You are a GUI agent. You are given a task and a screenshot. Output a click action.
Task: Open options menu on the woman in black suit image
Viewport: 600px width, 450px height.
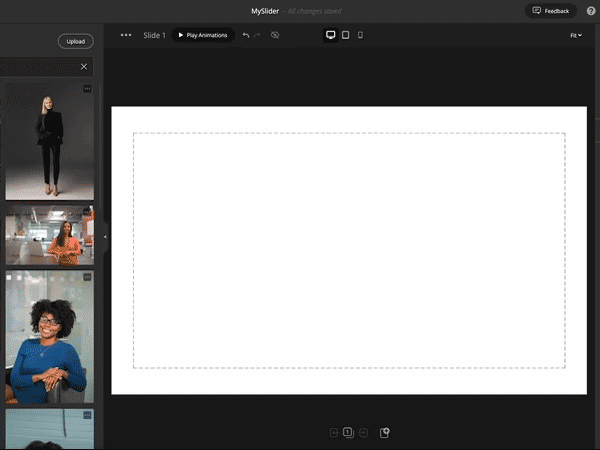[87, 89]
